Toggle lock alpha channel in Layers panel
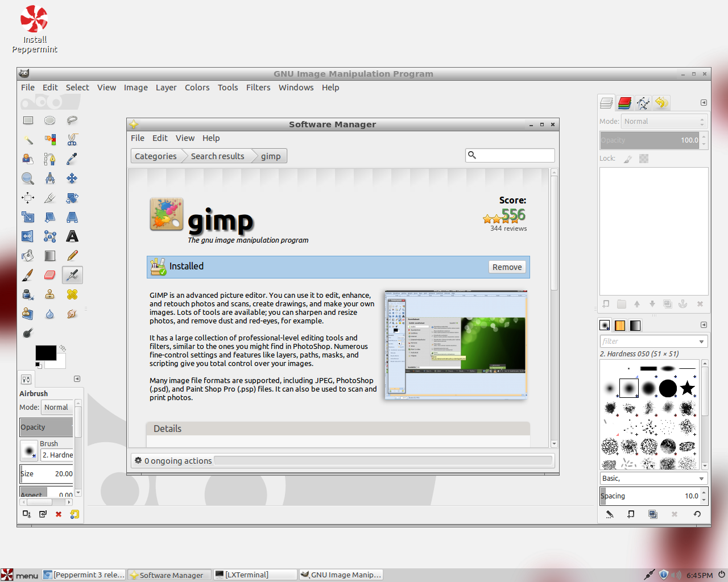This screenshot has width=728, height=582. pos(643,159)
